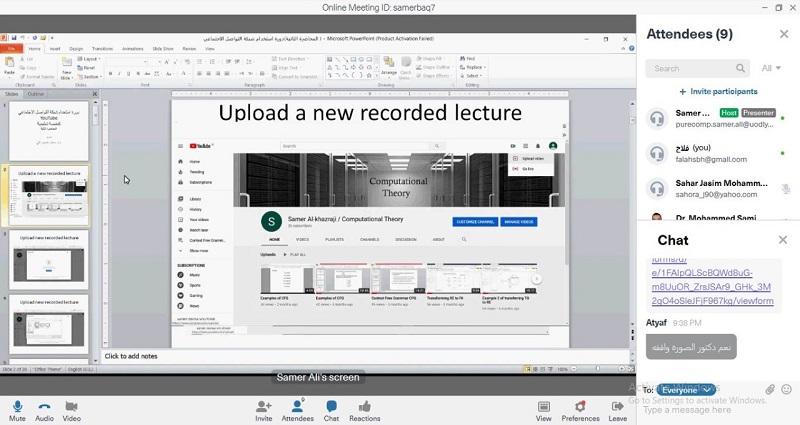Click the File tab in shared PowerPoint
This screenshot has height=425, width=800.
coord(11,48)
